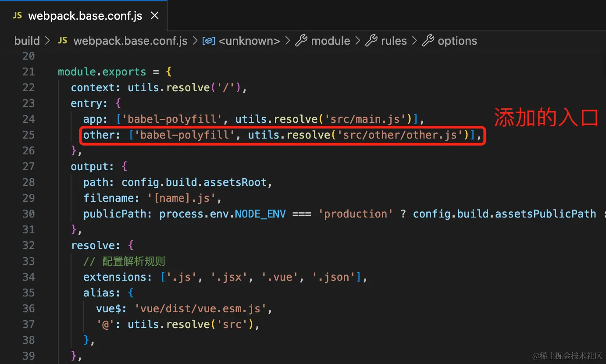
Task: Close the webpack.base.conf.js tab
Action: [x=154, y=16]
